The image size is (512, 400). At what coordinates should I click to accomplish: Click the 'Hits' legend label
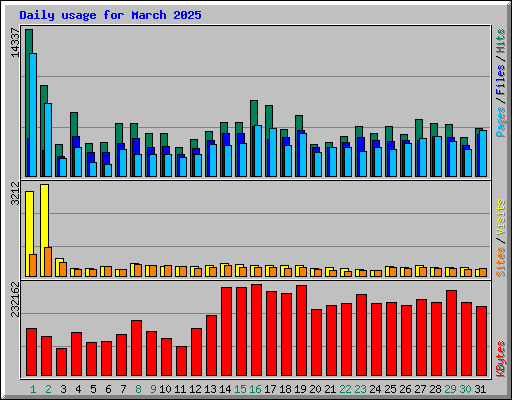[500, 41]
